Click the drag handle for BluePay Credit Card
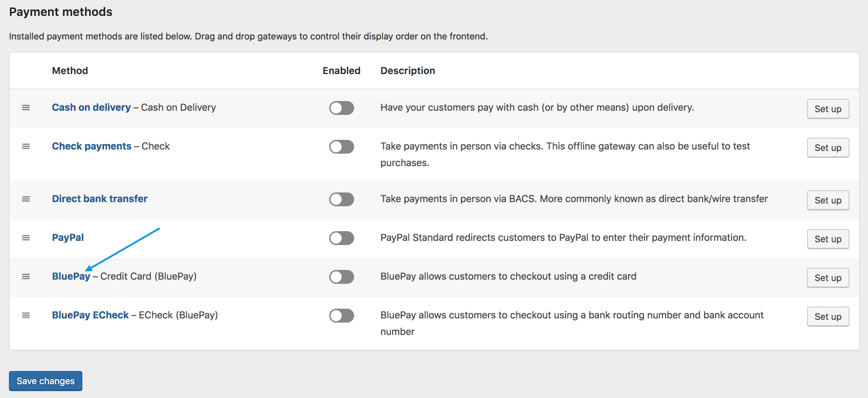This screenshot has width=868, height=398. [x=26, y=277]
